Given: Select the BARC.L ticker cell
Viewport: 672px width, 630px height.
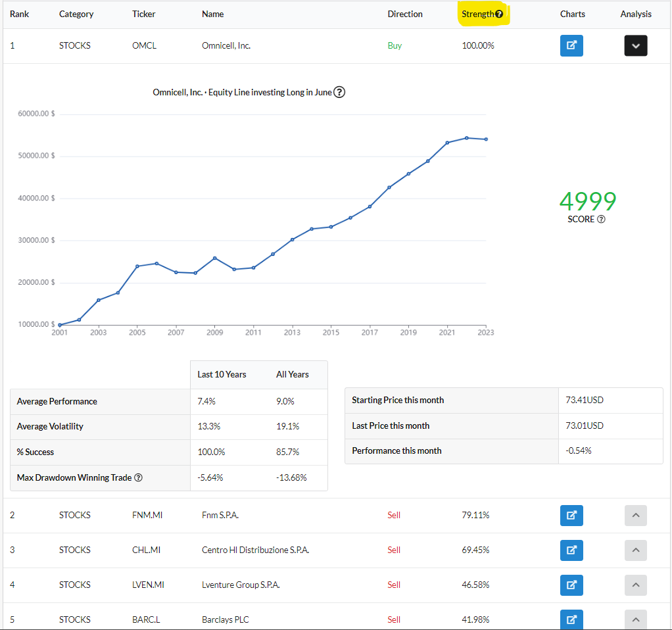Looking at the screenshot, I should click(x=146, y=619).
